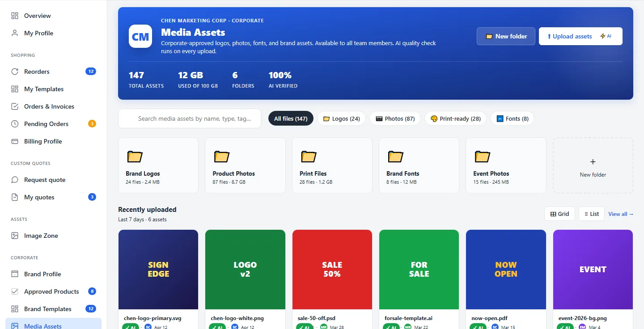Click the Overview grid icon in sidebar
This screenshot has width=644, height=329.
(x=15, y=16)
